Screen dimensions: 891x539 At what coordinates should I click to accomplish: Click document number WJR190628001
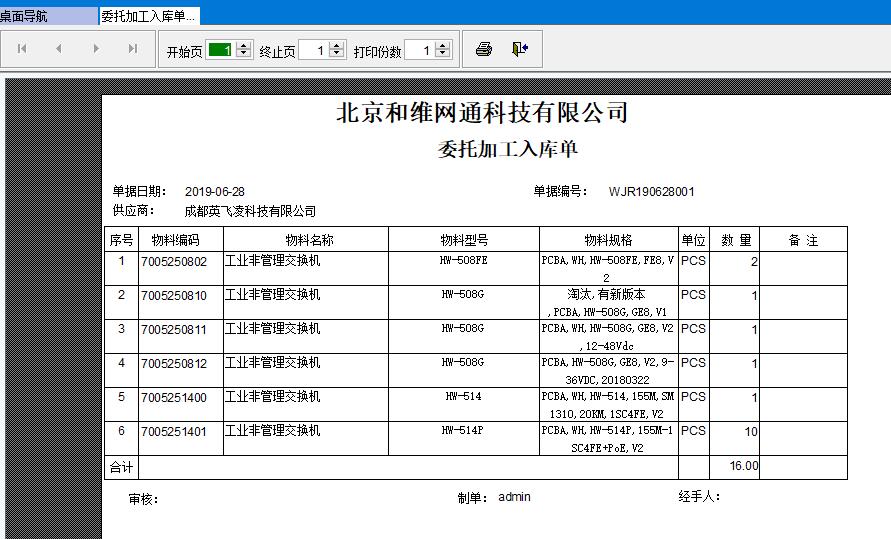point(651,191)
